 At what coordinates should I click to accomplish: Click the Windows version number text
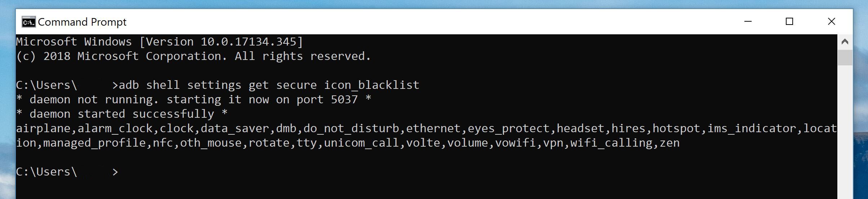tap(249, 42)
